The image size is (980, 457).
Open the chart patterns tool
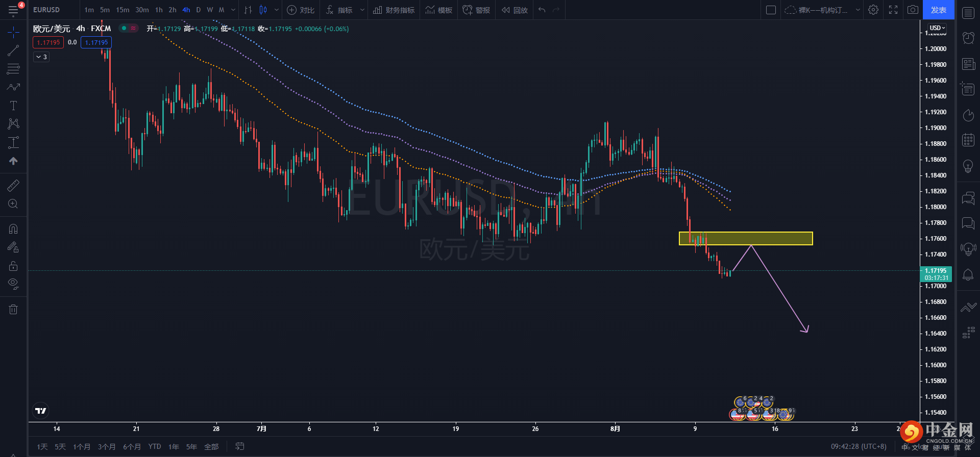coord(13,124)
